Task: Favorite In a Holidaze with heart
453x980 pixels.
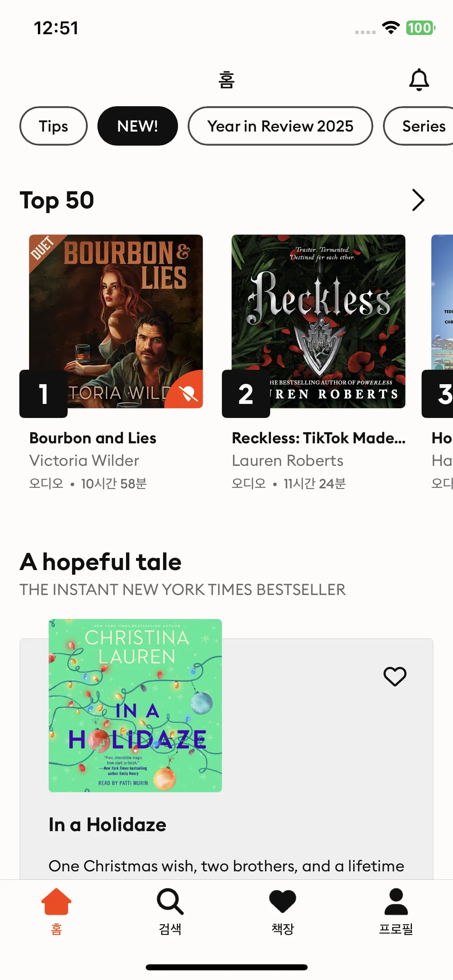Action: [x=395, y=676]
